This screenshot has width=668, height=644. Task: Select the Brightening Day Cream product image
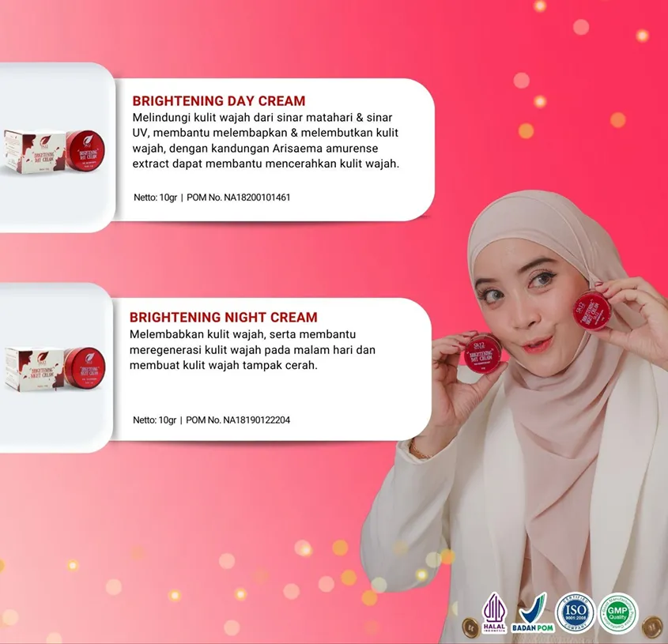click(54, 151)
